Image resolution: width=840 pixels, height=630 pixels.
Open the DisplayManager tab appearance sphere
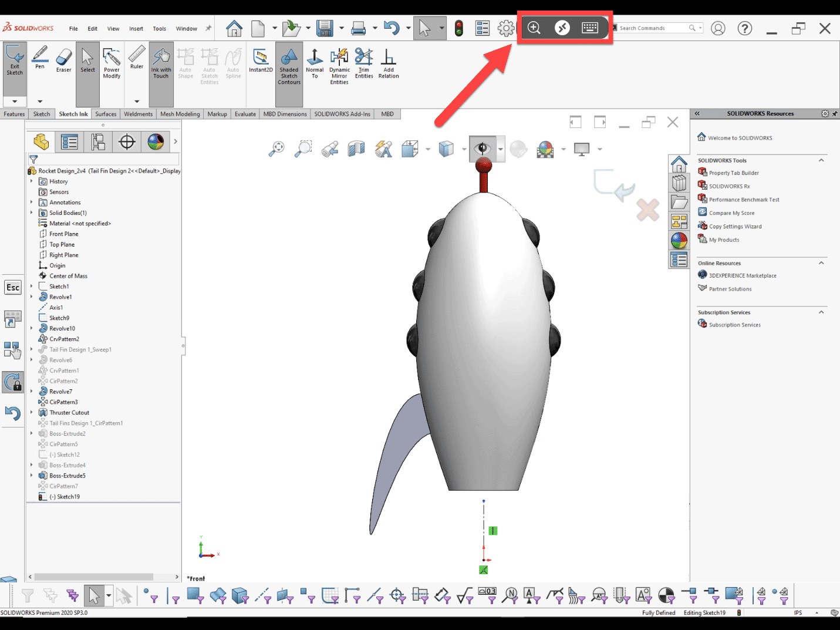[x=156, y=142]
